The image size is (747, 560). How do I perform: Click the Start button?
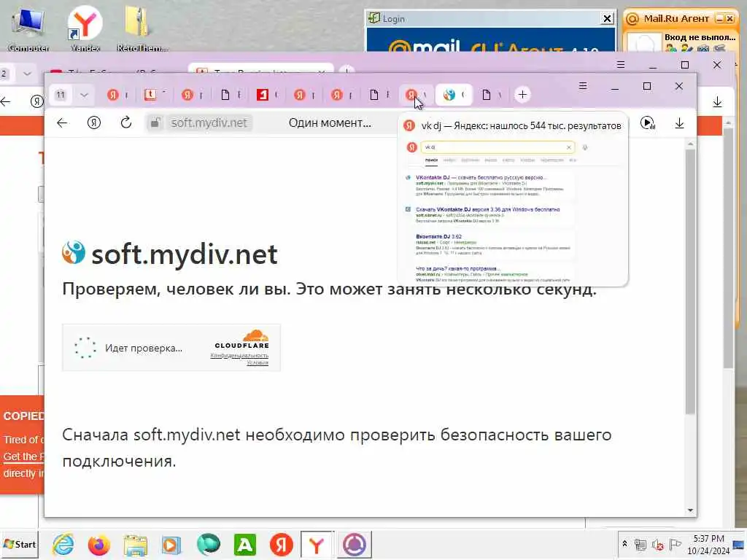click(20, 544)
